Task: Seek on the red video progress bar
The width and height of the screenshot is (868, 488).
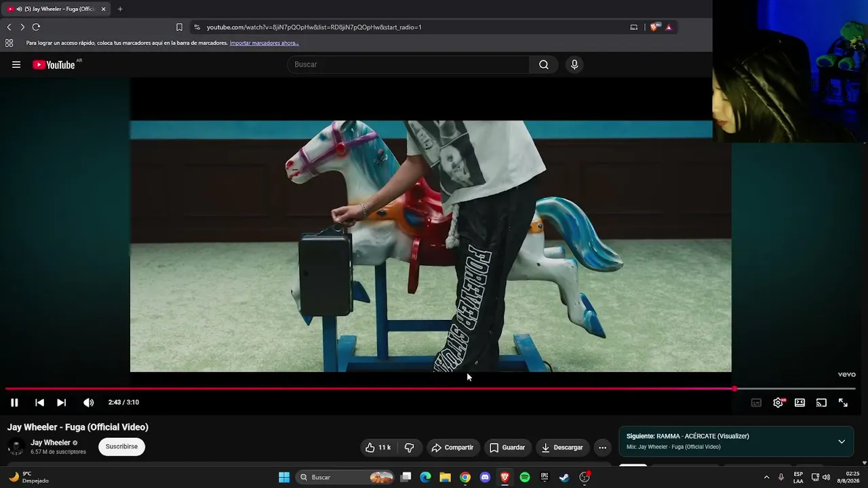Action: tap(430, 388)
